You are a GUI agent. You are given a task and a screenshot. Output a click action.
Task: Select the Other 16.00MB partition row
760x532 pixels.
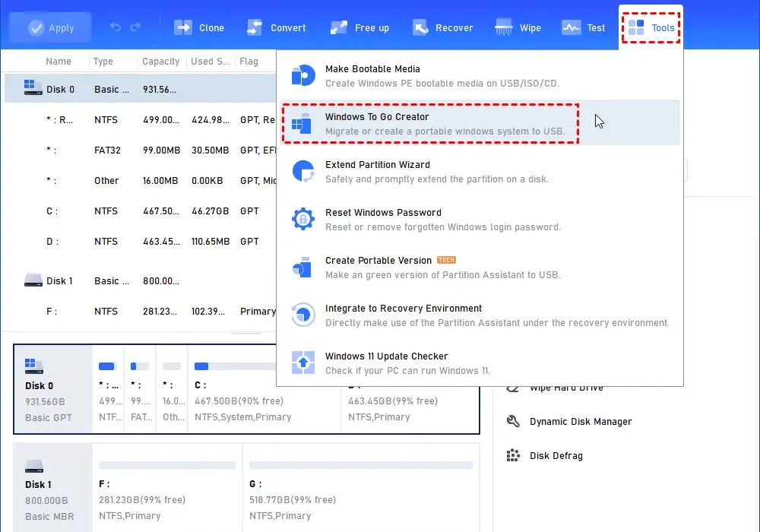(x=141, y=180)
